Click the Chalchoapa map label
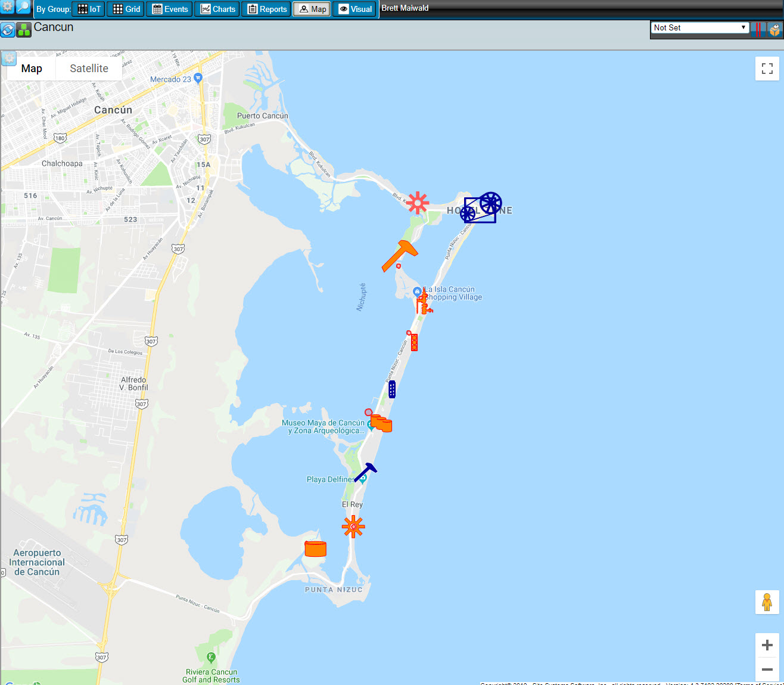The image size is (784, 685). point(62,163)
